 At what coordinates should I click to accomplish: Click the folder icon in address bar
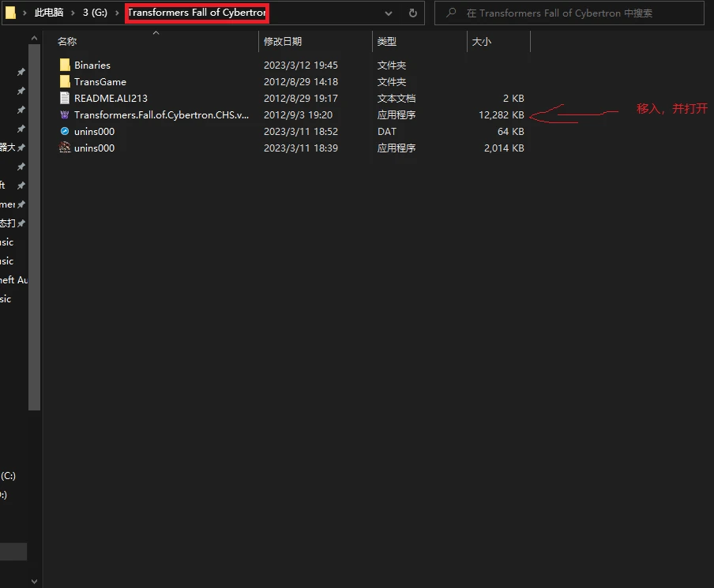click(x=10, y=13)
